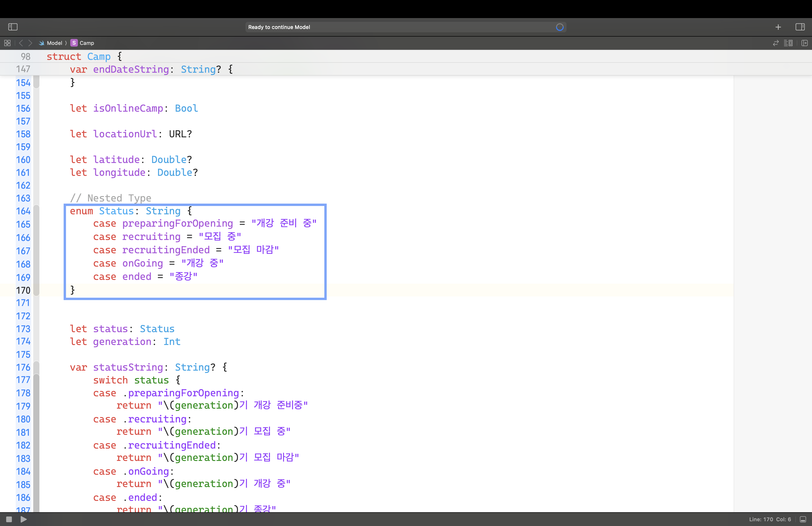
Task: Toggle the right inspector panel
Action: [800, 27]
